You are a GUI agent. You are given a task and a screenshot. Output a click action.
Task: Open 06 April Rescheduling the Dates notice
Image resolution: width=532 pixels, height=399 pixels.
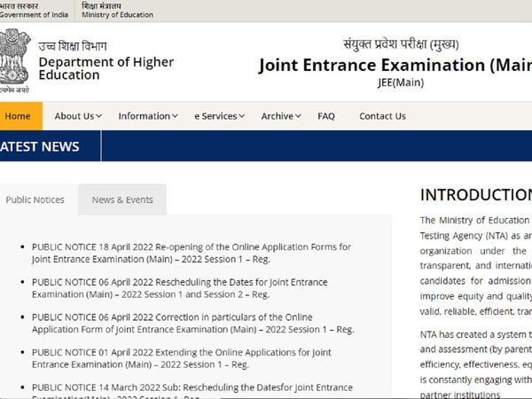[180, 288]
